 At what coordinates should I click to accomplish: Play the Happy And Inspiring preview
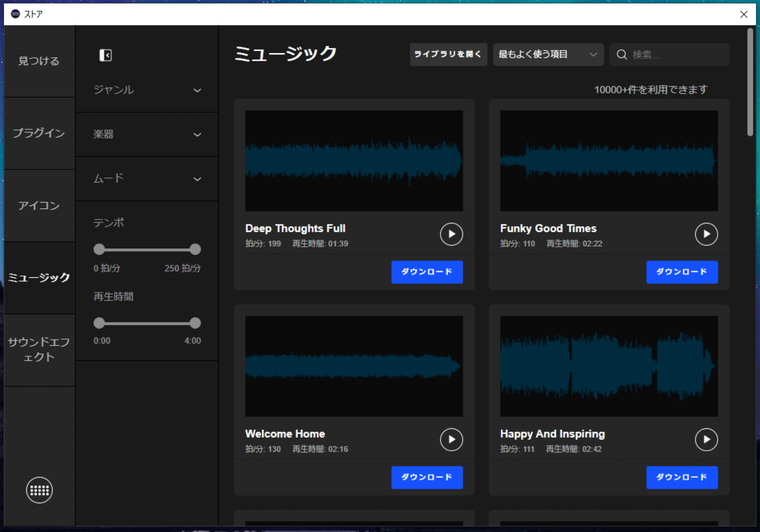(706, 440)
